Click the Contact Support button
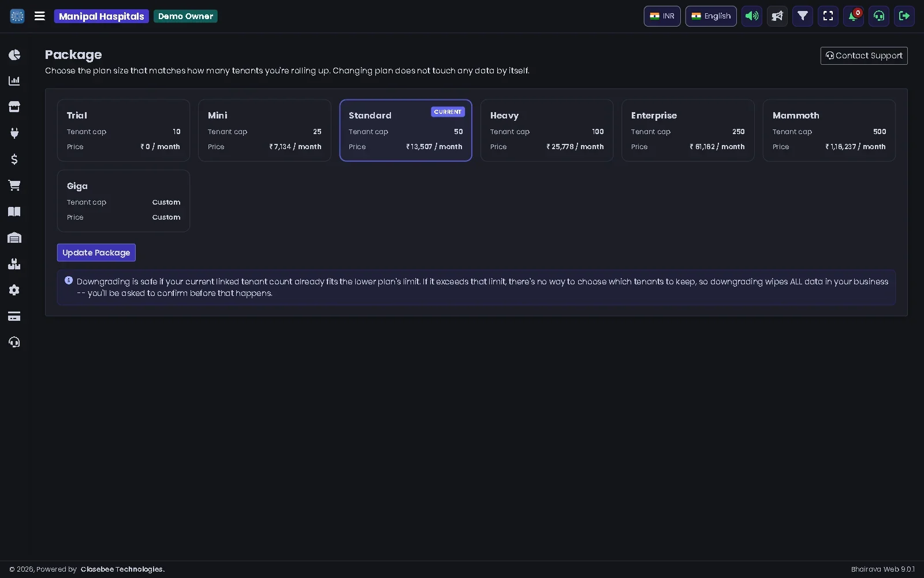 864,55
